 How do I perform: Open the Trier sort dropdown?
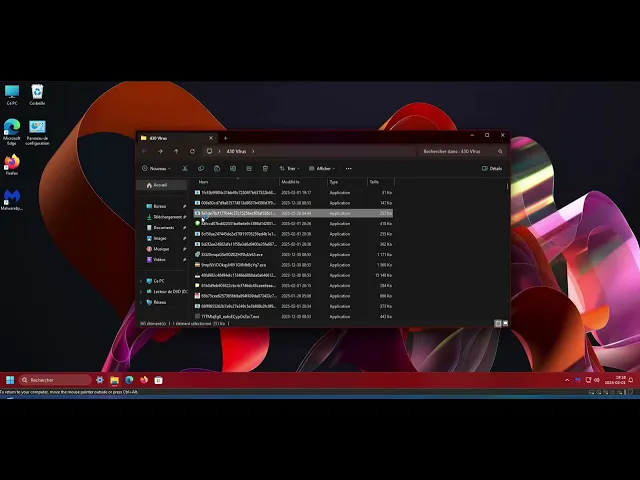[x=289, y=168]
